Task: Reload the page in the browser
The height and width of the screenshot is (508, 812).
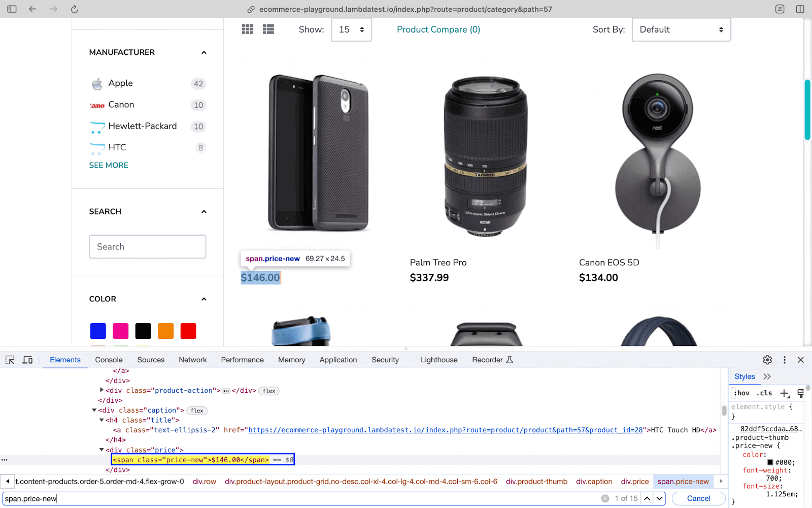Action: tap(74, 9)
